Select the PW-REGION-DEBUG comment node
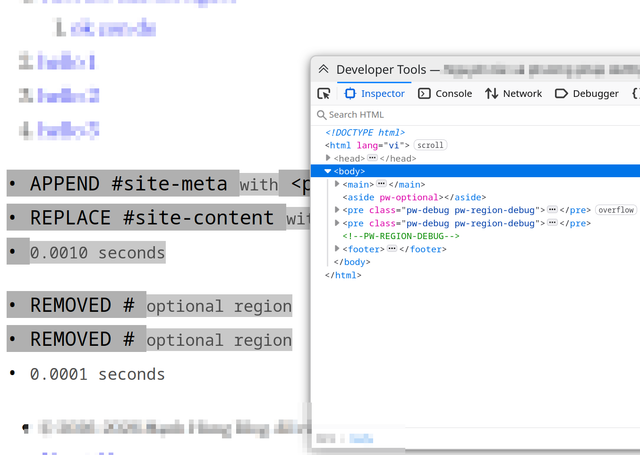640x455 pixels. click(401, 236)
